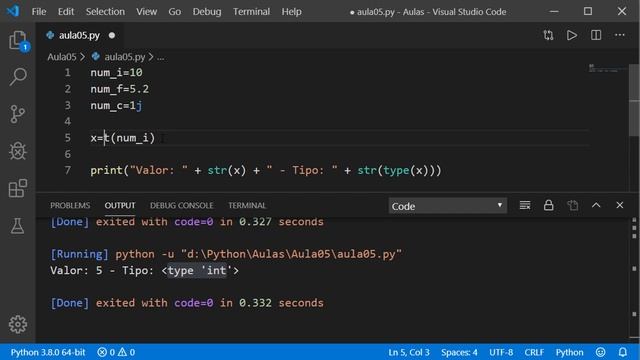This screenshot has height=360, width=640.
Task: Open the Edit menu
Action: [x=66, y=11]
